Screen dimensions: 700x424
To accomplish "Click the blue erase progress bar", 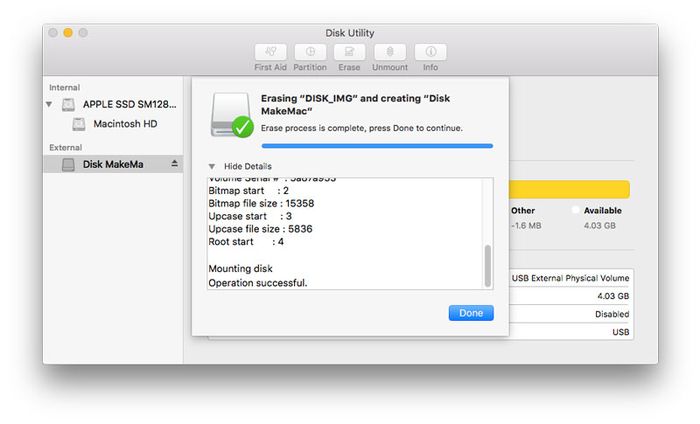I will (377, 146).
